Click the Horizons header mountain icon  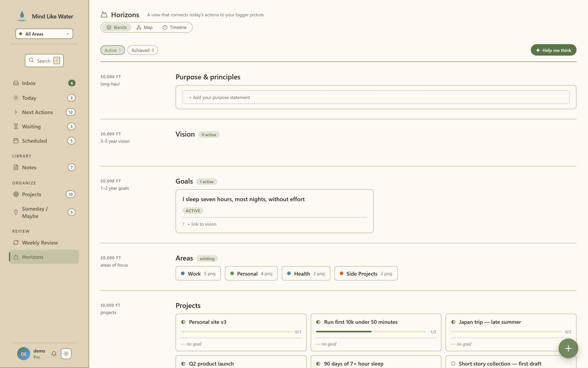tap(104, 15)
